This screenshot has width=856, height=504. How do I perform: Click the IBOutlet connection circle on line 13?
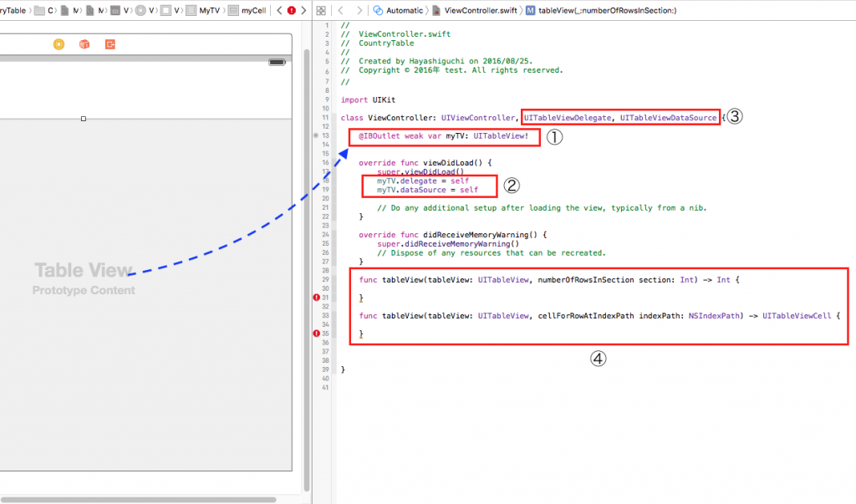[315, 135]
